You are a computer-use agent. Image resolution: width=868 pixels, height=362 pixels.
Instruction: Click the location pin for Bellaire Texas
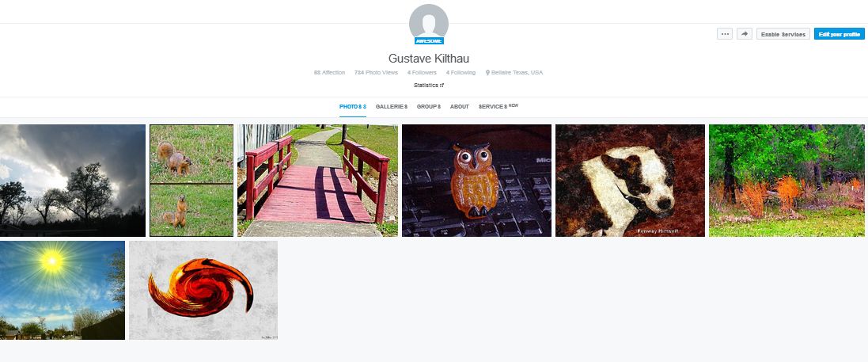coord(487,73)
